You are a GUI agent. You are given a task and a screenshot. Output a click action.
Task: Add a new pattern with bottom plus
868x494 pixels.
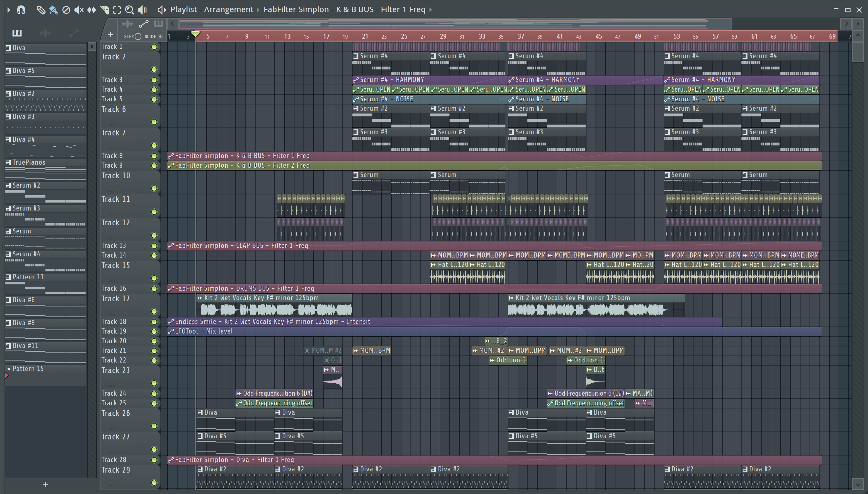pyautogui.click(x=46, y=485)
